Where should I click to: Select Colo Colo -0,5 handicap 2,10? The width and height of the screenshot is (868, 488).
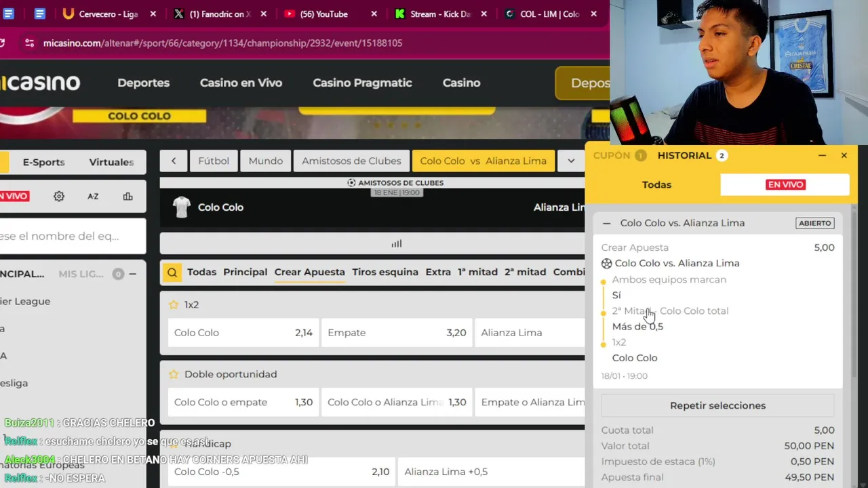(x=281, y=472)
